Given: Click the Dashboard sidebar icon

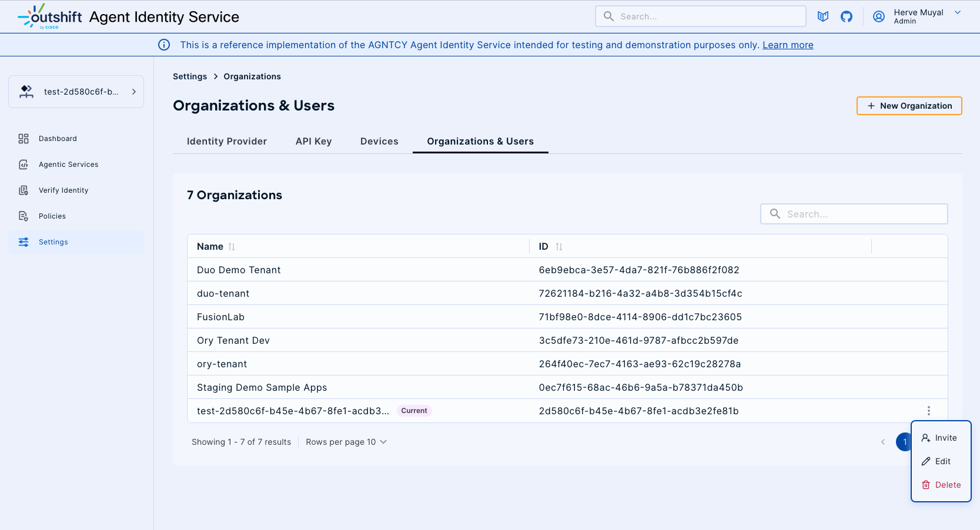Looking at the screenshot, I should [24, 139].
